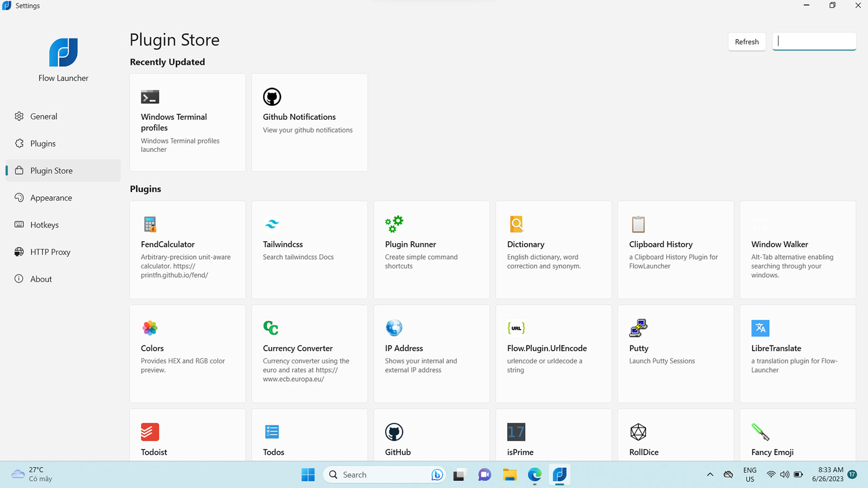Click the Windows Terminal profiles plugin icon
Image resolution: width=868 pixels, height=488 pixels.
pos(150,97)
